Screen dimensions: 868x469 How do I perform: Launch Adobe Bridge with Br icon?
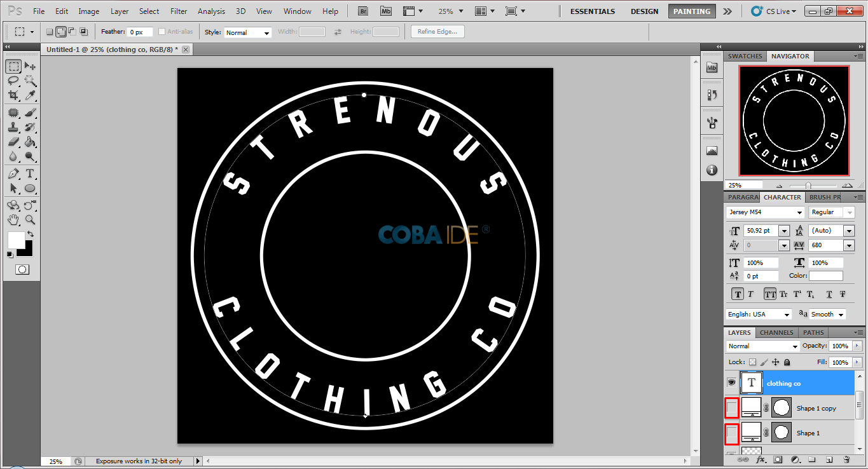pos(362,11)
